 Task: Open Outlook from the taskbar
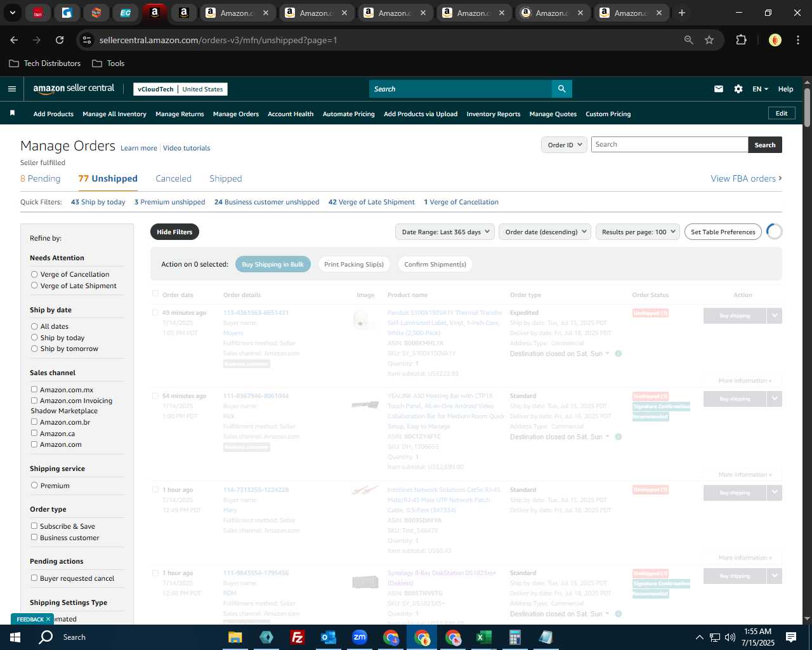click(328, 637)
